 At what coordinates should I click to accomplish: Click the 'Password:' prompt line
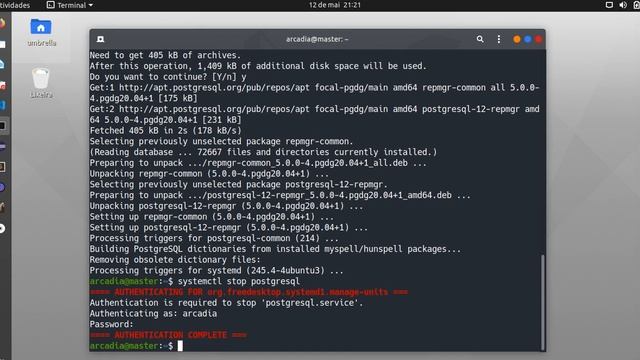[111, 324]
